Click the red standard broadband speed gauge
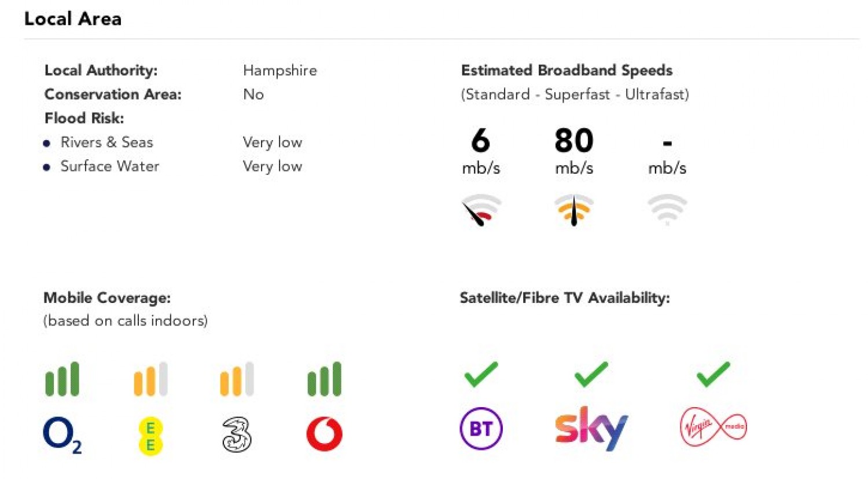Screen dimensions: 868x479 [481, 210]
